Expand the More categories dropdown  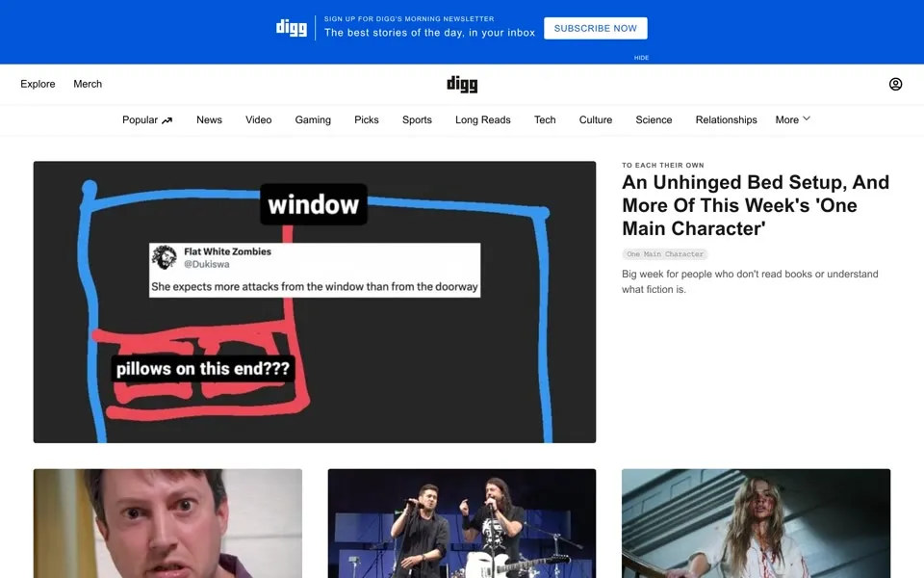click(792, 119)
